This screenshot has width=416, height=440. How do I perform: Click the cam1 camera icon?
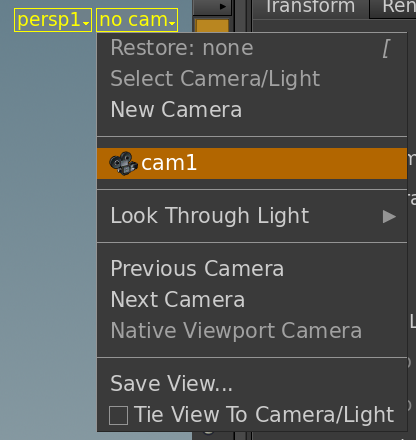pos(123,163)
